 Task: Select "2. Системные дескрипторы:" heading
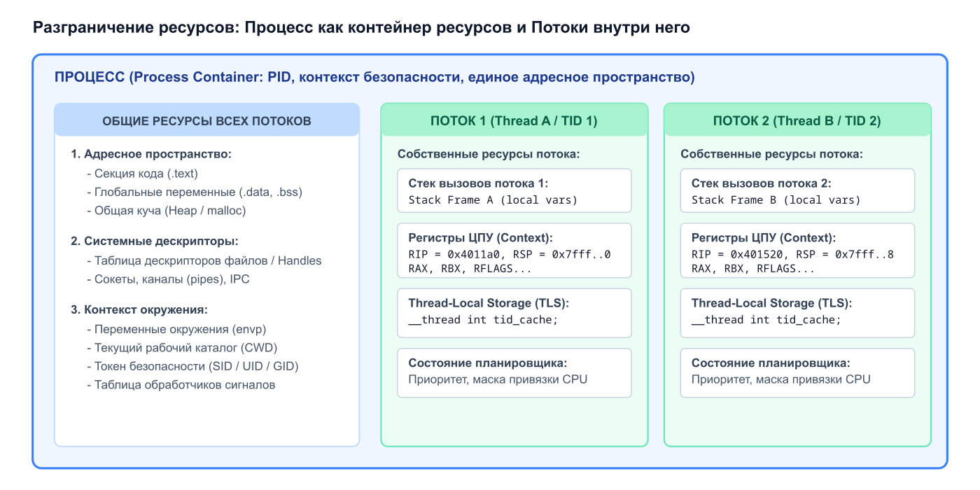tap(155, 241)
